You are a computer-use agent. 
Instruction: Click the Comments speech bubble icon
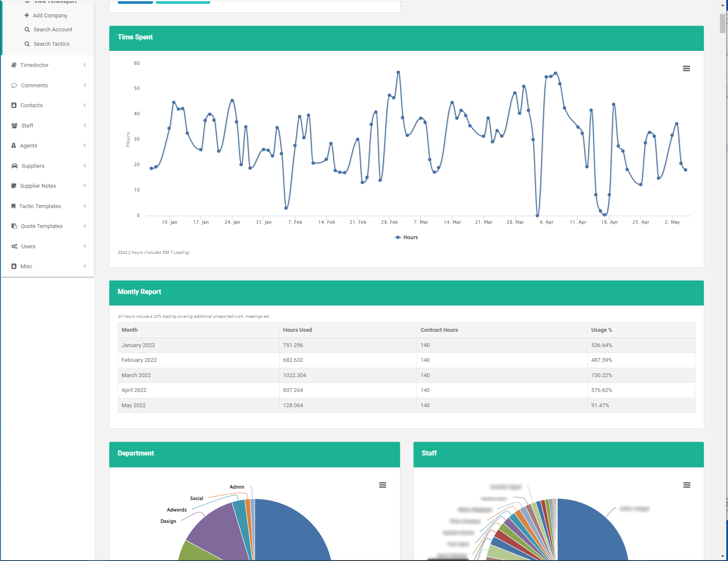tap(14, 86)
